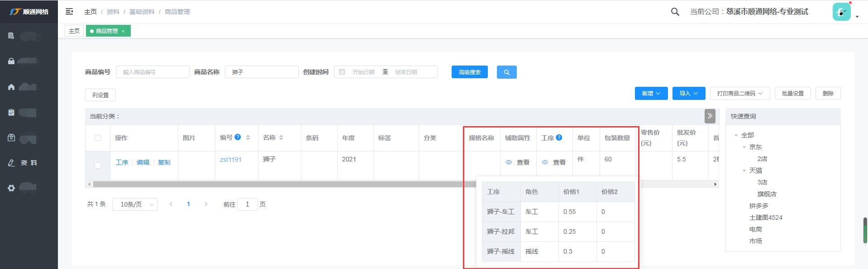Open the settings gear in sidebar

[11, 188]
